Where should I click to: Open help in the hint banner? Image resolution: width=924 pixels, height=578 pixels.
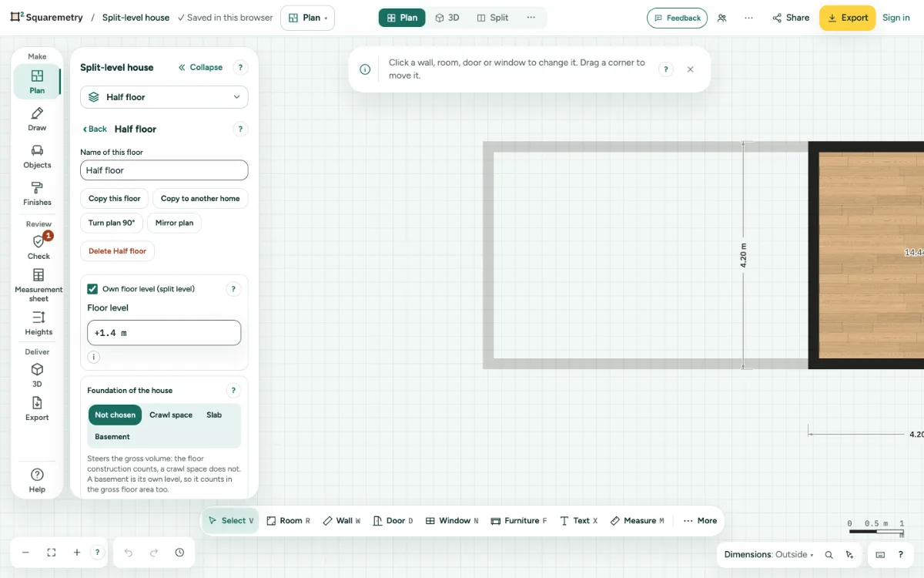point(666,69)
